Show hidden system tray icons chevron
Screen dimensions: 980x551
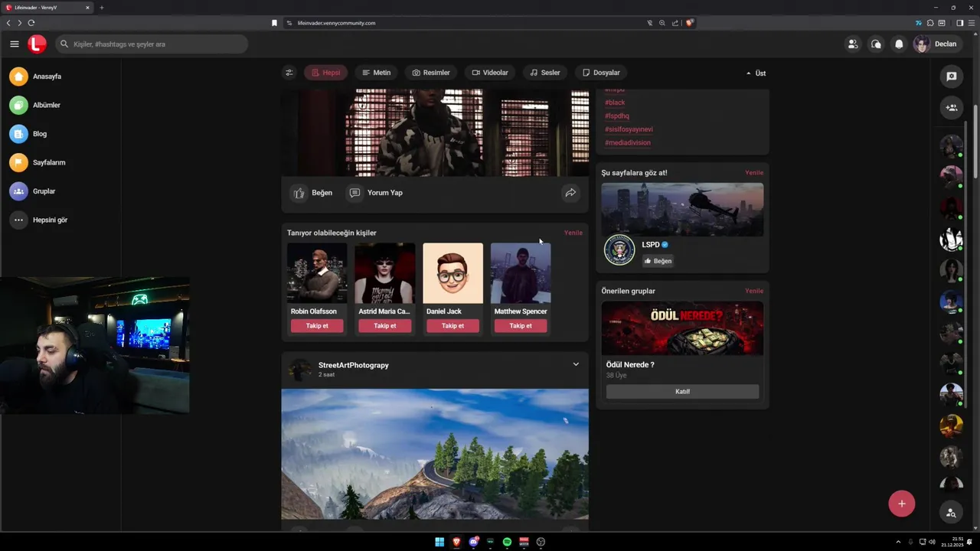(x=898, y=542)
